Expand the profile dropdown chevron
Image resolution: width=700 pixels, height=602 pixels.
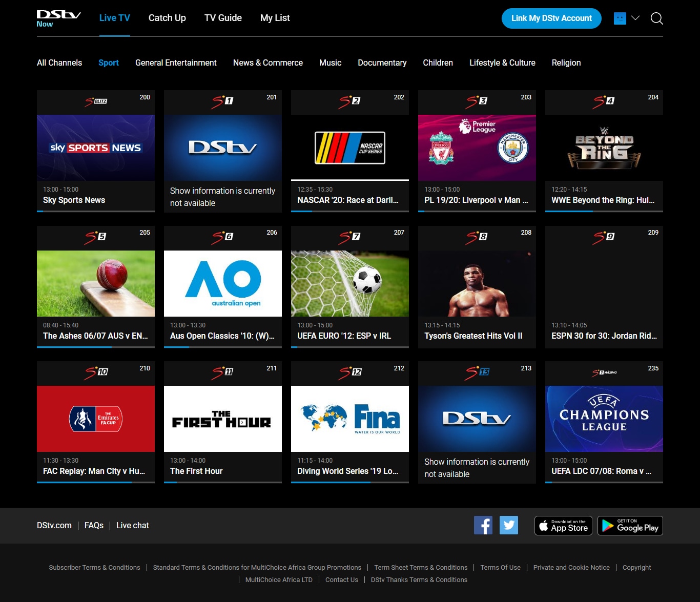pos(635,18)
